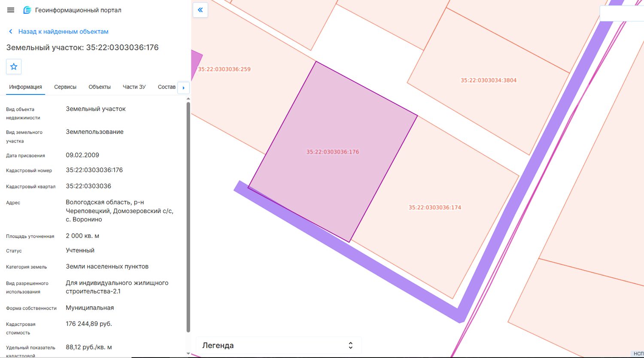Image resolution: width=644 pixels, height=358 pixels.
Task: Click the cadastral number value 35:22:0303036:176
Action: (x=94, y=170)
